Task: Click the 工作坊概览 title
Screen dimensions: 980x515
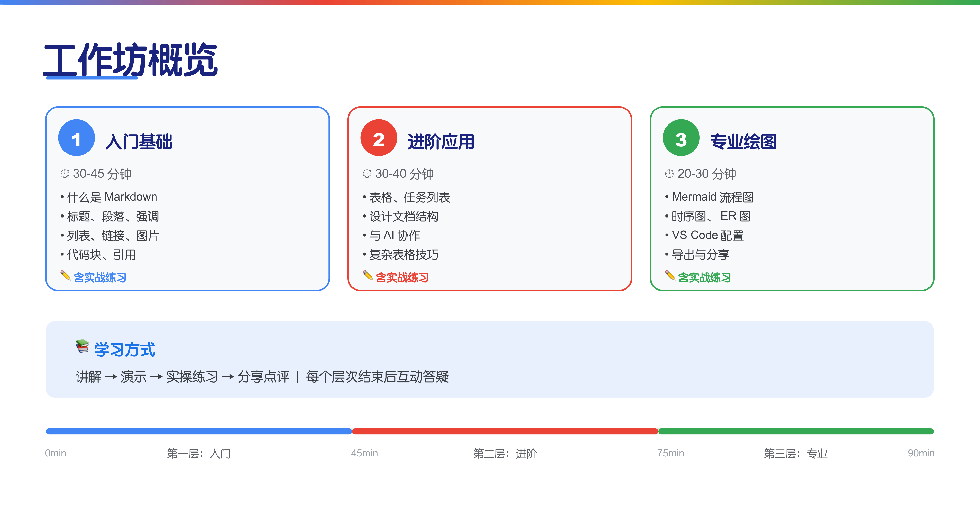Action: click(x=130, y=60)
